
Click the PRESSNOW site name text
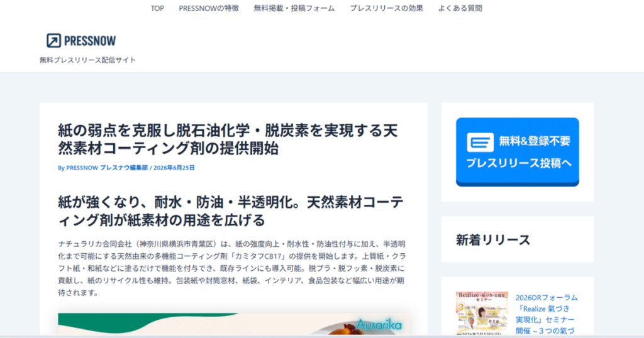(90, 41)
